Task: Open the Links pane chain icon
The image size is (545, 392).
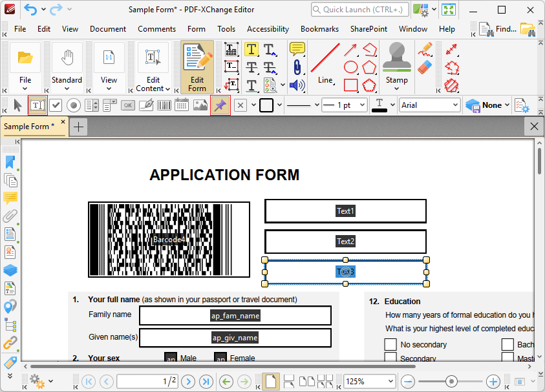Action: [x=10, y=343]
